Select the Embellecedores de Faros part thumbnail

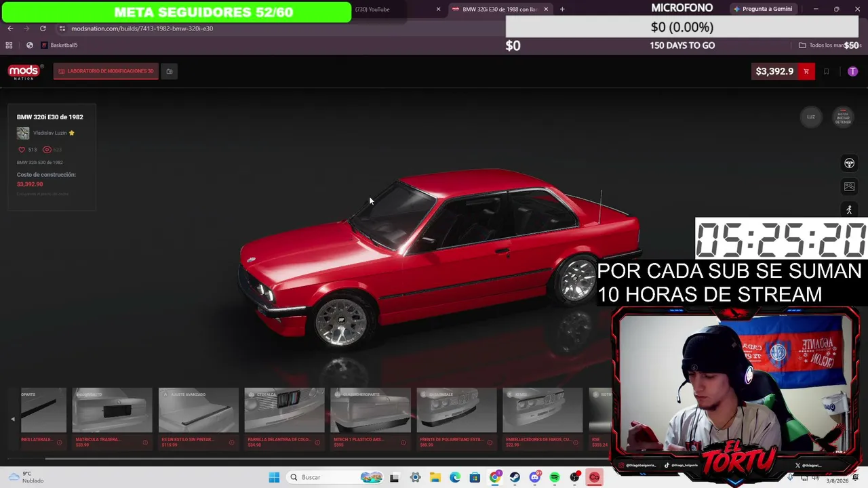click(x=542, y=410)
